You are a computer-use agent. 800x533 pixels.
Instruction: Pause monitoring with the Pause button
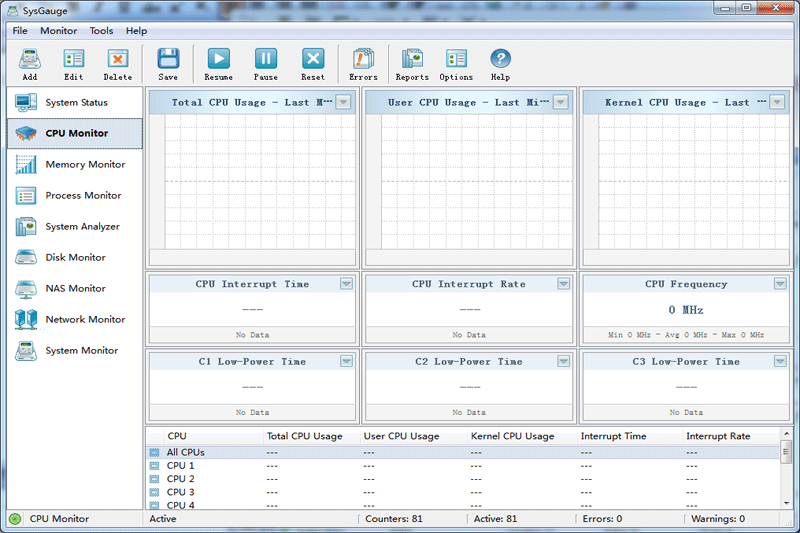pos(265,64)
